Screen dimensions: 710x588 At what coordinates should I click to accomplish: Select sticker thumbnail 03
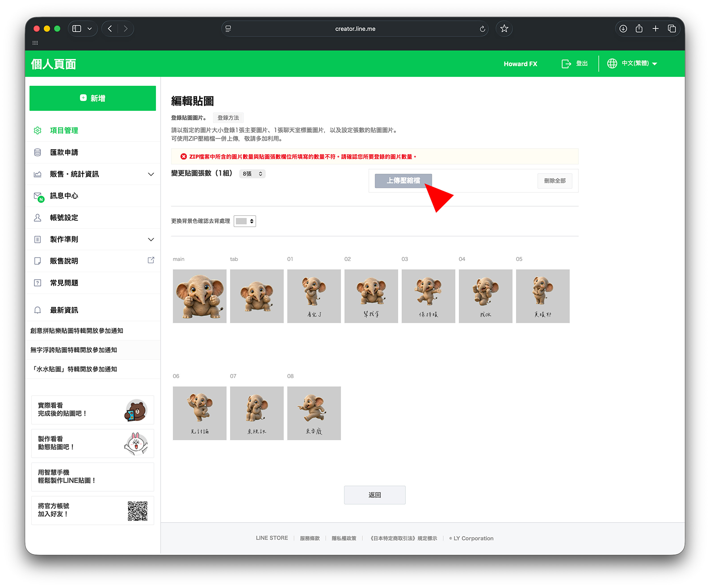429,296
